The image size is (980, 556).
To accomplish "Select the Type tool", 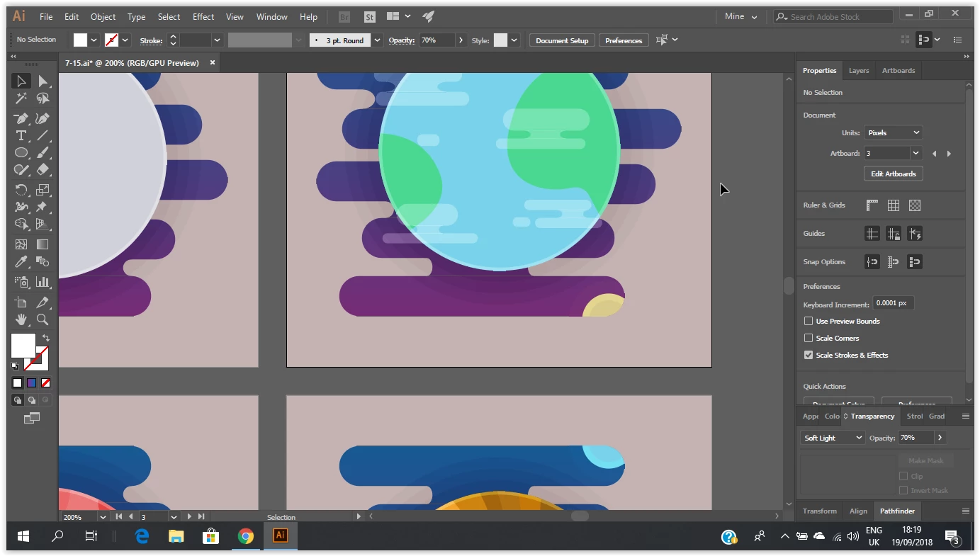I will click(x=21, y=135).
